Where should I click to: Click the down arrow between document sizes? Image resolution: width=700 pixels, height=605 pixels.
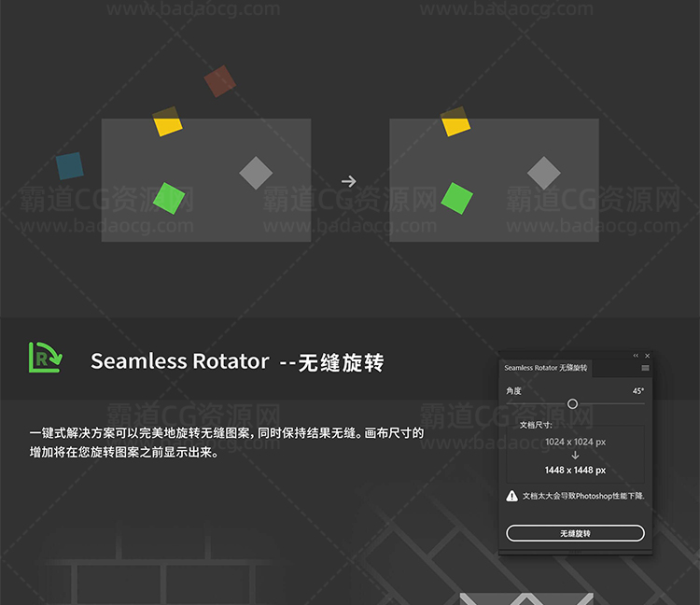tap(575, 455)
